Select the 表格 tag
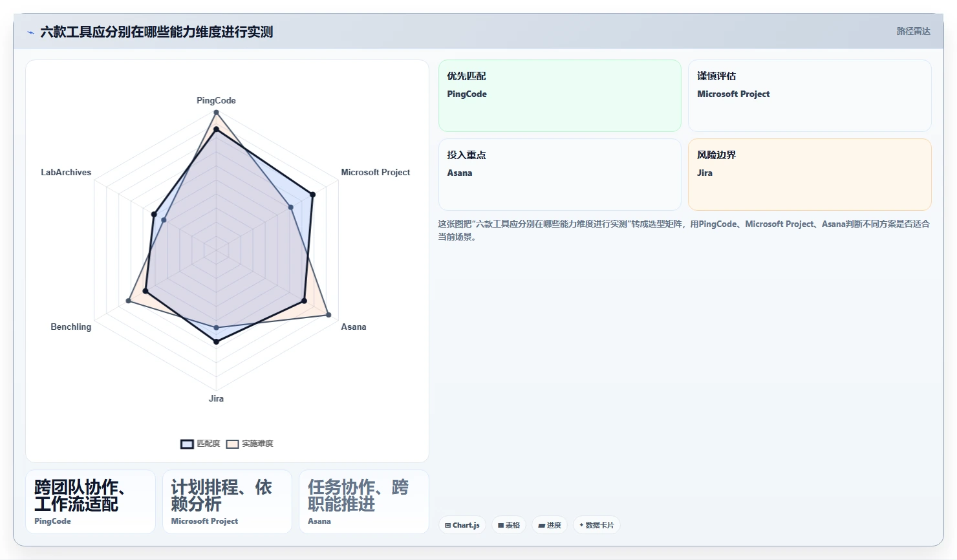The image size is (957, 560). [509, 525]
